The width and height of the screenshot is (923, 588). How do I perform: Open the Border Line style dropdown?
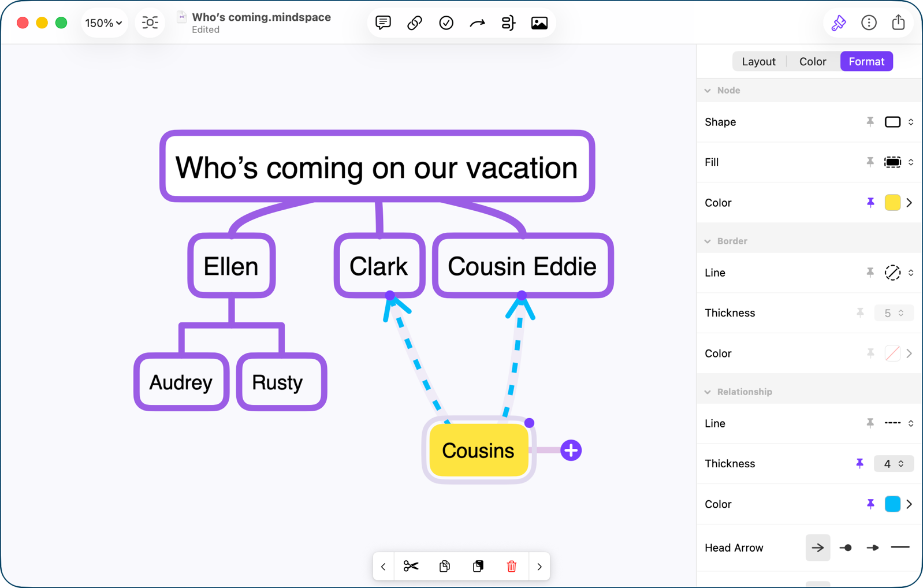(x=899, y=273)
